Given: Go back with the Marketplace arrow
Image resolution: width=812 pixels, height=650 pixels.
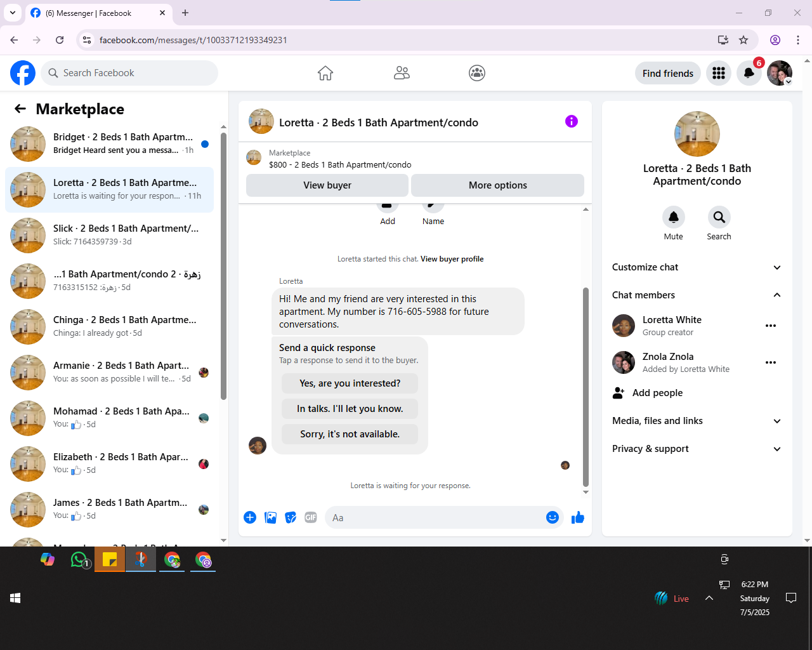Looking at the screenshot, I should pyautogui.click(x=20, y=109).
